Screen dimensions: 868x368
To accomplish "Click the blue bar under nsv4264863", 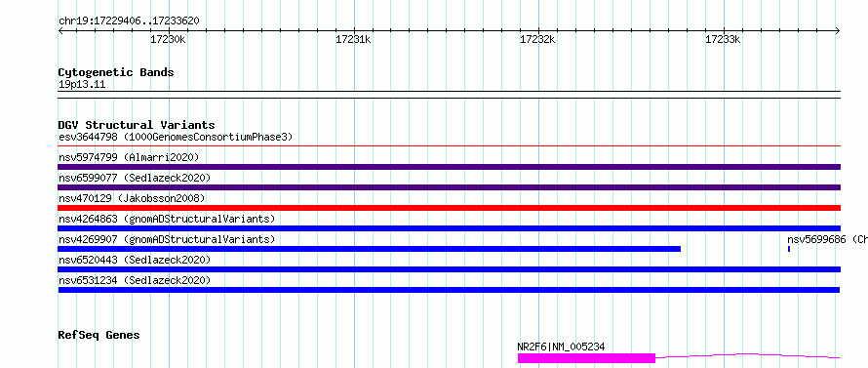I will pyautogui.click(x=450, y=228).
